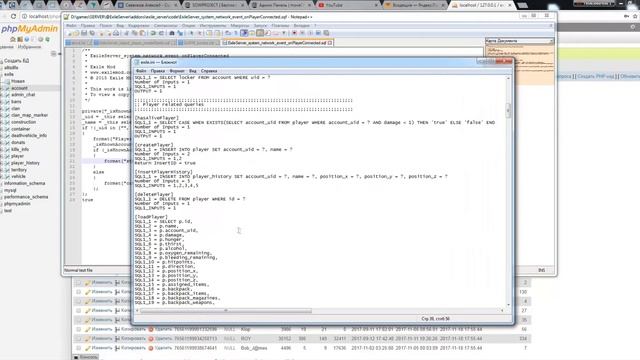640x360 pixels.
Task: Click Изменить link in Klop row
Action: pos(102,329)
